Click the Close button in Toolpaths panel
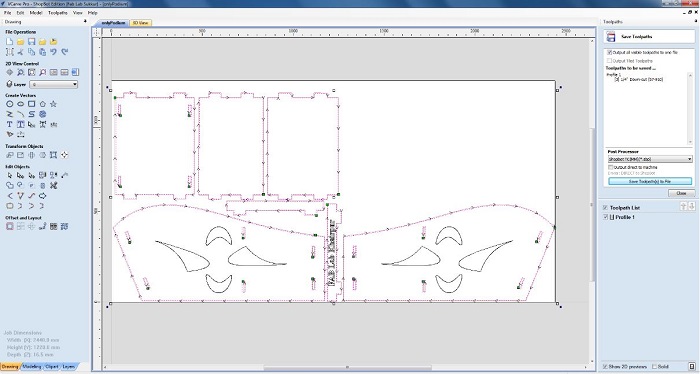 coord(681,193)
